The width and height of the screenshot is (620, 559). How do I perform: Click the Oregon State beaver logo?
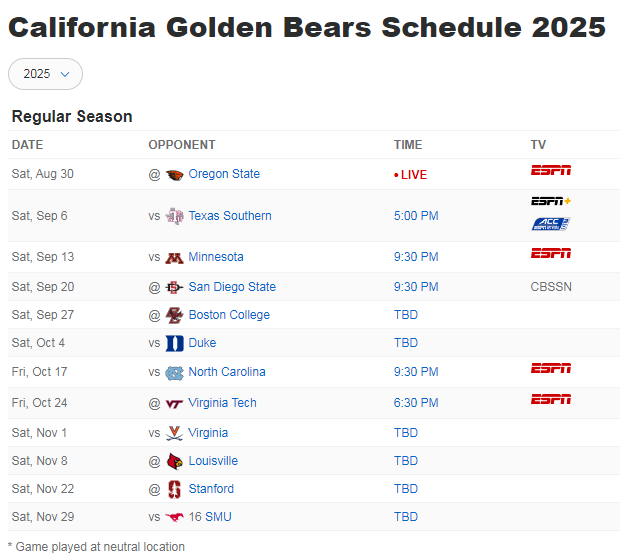click(x=174, y=174)
